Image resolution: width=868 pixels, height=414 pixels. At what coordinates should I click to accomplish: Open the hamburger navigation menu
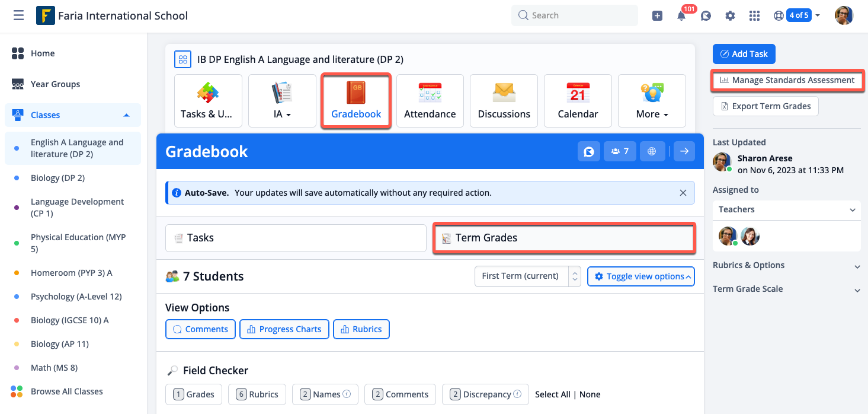click(18, 15)
